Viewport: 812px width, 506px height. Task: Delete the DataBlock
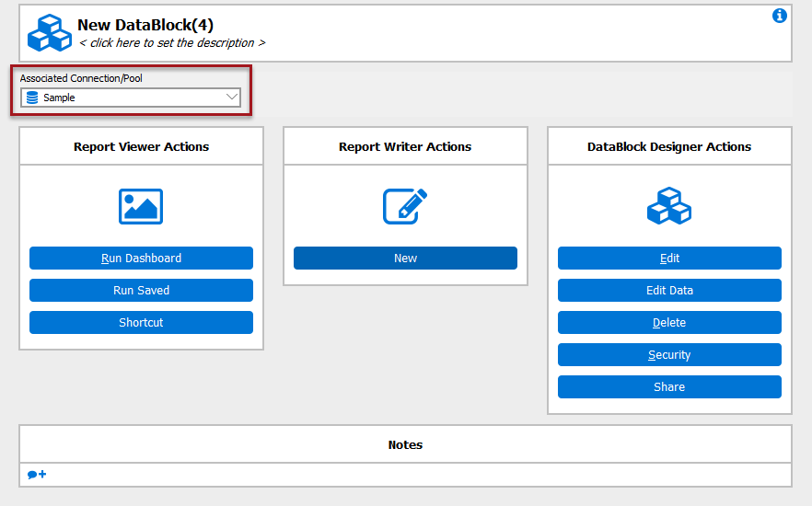click(669, 322)
